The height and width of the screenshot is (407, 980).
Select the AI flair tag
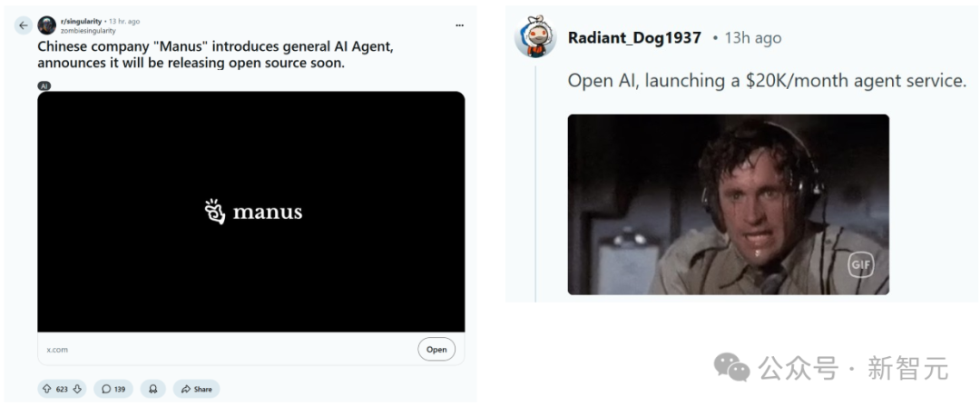point(44,85)
